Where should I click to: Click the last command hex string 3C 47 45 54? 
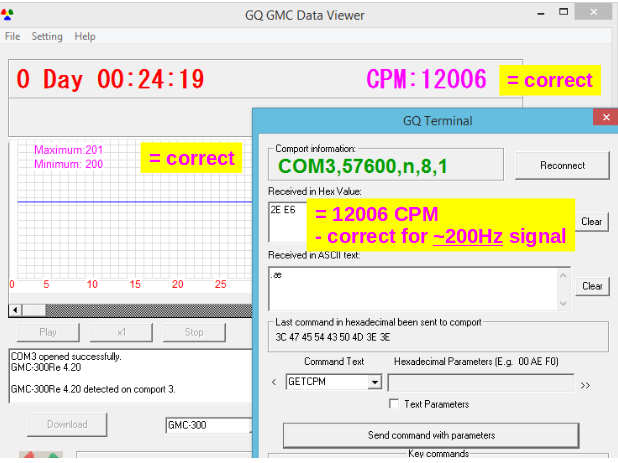click(332, 337)
